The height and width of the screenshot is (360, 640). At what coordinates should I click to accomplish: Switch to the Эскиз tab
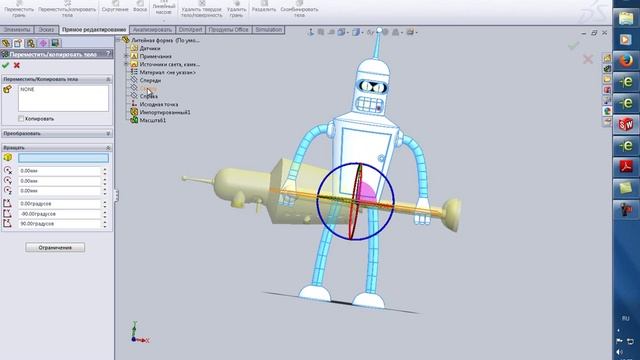(x=46, y=30)
